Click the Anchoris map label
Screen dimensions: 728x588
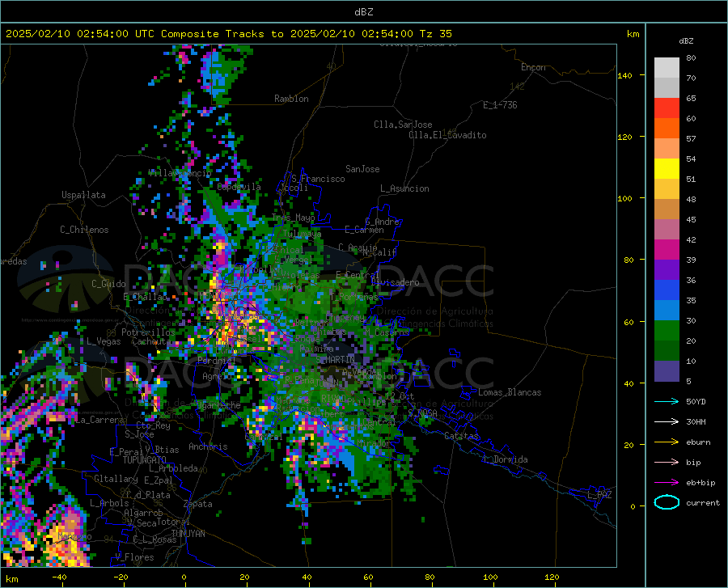[x=208, y=446]
